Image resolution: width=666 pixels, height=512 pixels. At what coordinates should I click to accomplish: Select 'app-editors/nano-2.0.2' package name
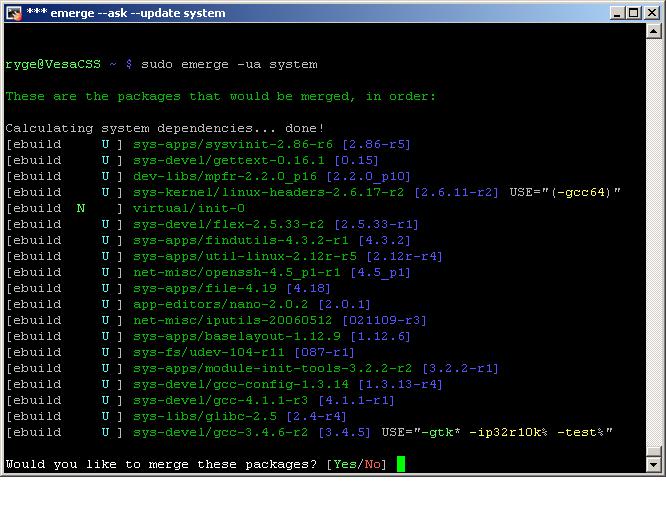(220, 304)
